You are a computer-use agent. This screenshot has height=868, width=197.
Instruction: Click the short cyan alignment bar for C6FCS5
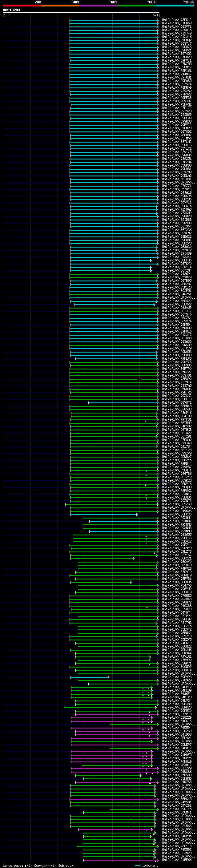104,515
